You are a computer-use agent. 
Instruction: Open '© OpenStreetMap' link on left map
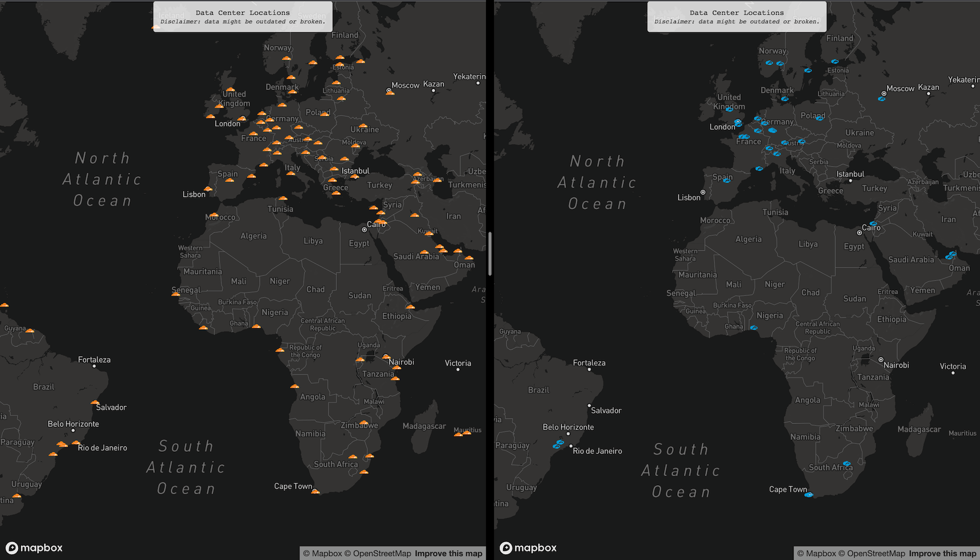click(378, 553)
